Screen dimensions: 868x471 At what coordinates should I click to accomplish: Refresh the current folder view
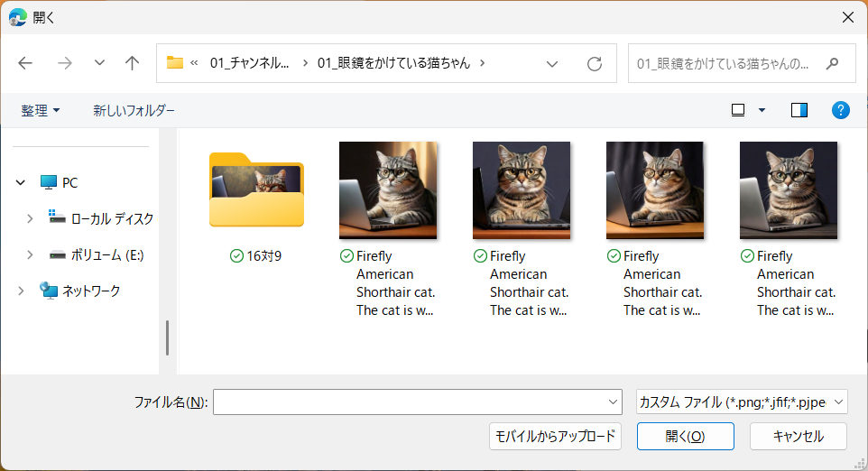point(595,64)
